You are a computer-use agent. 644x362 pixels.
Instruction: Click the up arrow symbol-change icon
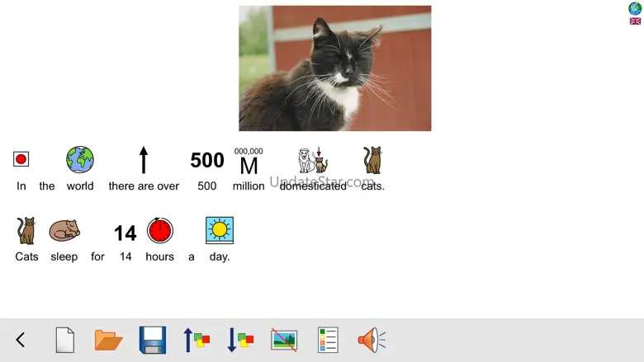(x=197, y=340)
